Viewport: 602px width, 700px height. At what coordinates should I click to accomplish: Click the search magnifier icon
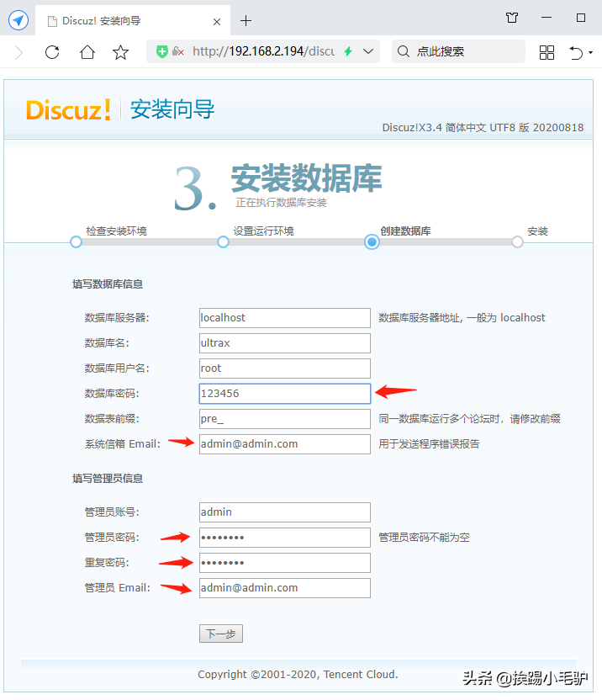[x=403, y=51]
